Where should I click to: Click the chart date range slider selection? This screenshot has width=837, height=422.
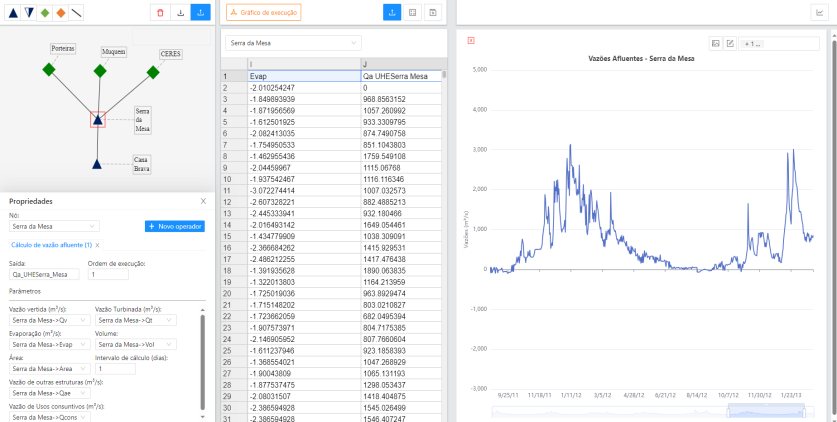(x=767, y=411)
